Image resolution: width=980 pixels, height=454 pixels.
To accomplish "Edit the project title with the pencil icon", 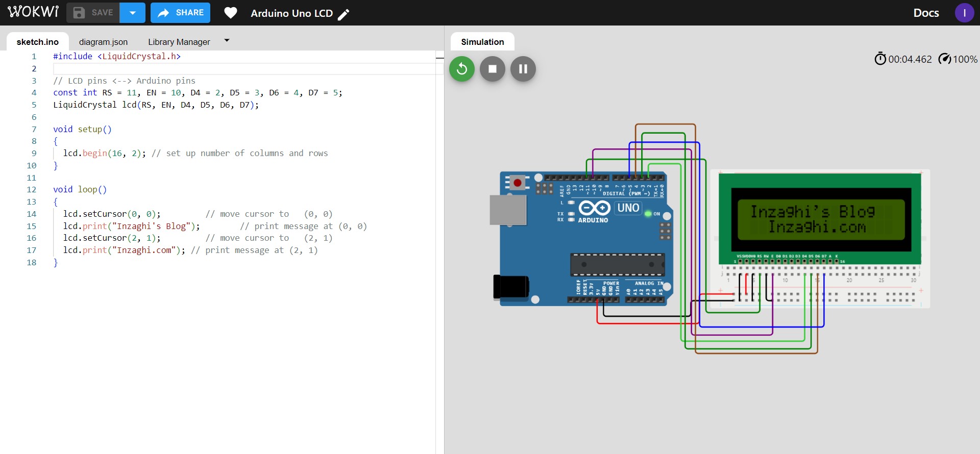I will [344, 14].
